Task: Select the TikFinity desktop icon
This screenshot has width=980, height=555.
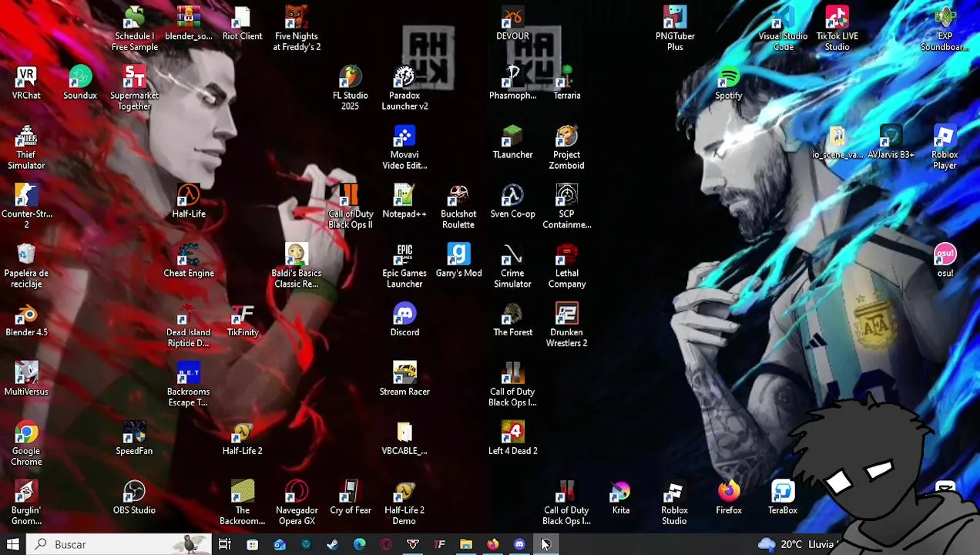Action: pyautogui.click(x=242, y=320)
